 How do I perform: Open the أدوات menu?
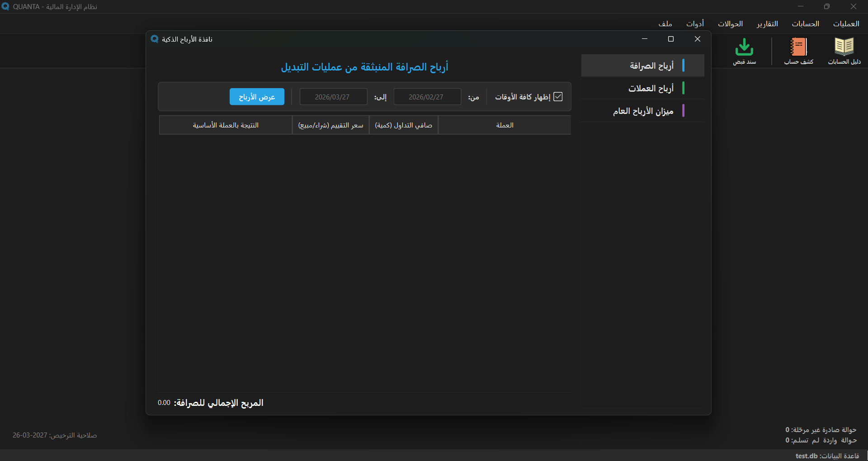tap(695, 24)
